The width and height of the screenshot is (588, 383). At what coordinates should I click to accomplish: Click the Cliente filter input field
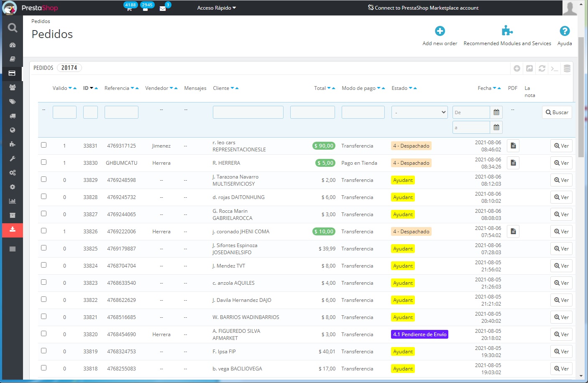[x=248, y=112]
